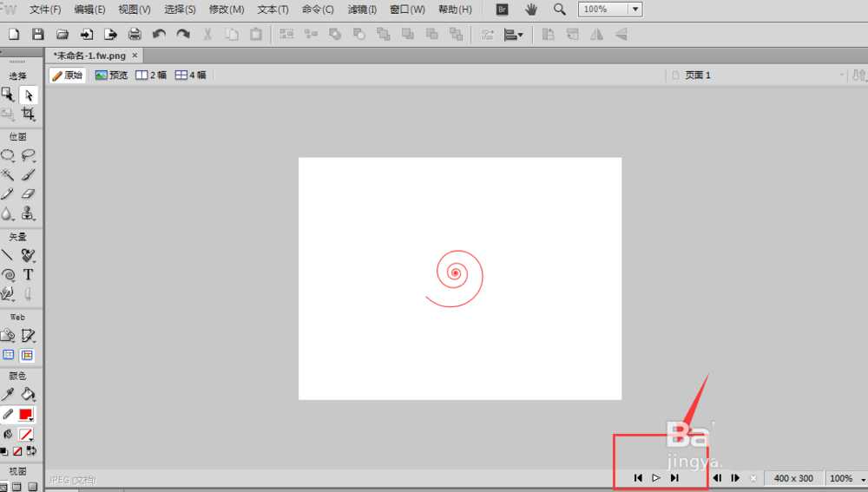Pick the Text tool
The height and width of the screenshot is (492, 868).
coord(29,274)
